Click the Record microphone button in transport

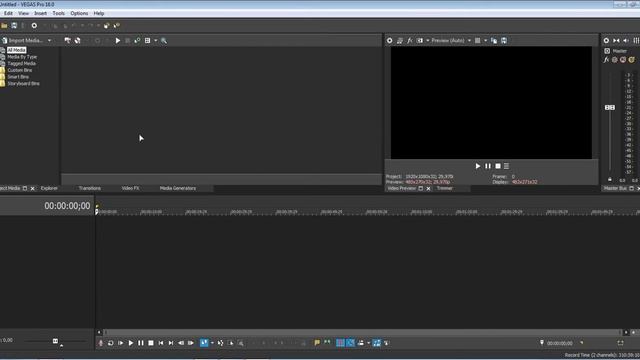tap(100, 343)
